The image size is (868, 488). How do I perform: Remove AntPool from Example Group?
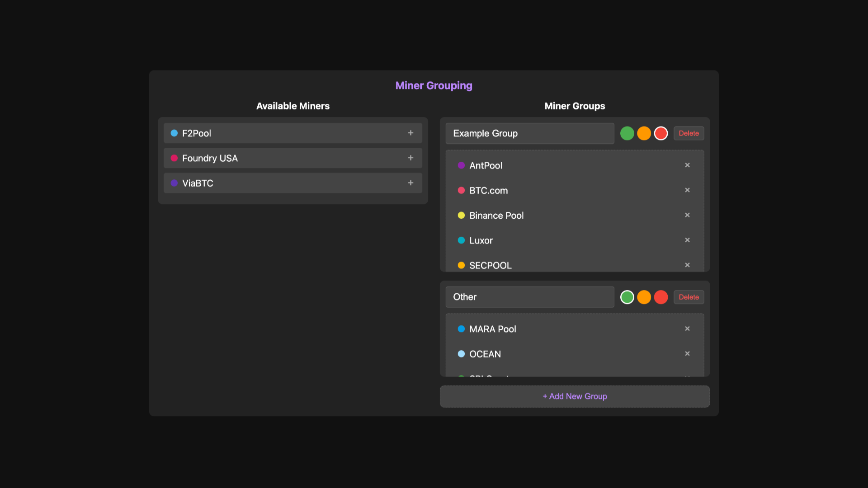pyautogui.click(x=687, y=165)
